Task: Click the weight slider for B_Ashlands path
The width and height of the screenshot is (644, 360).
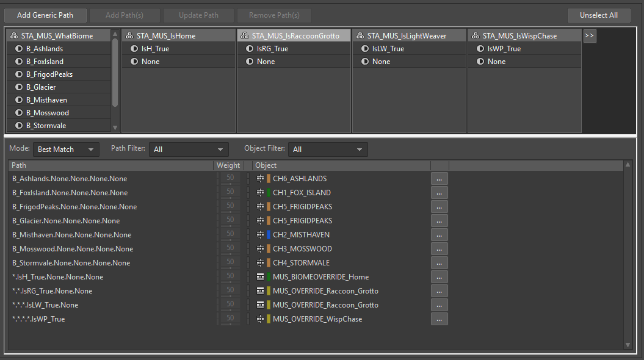Action: pos(230,179)
